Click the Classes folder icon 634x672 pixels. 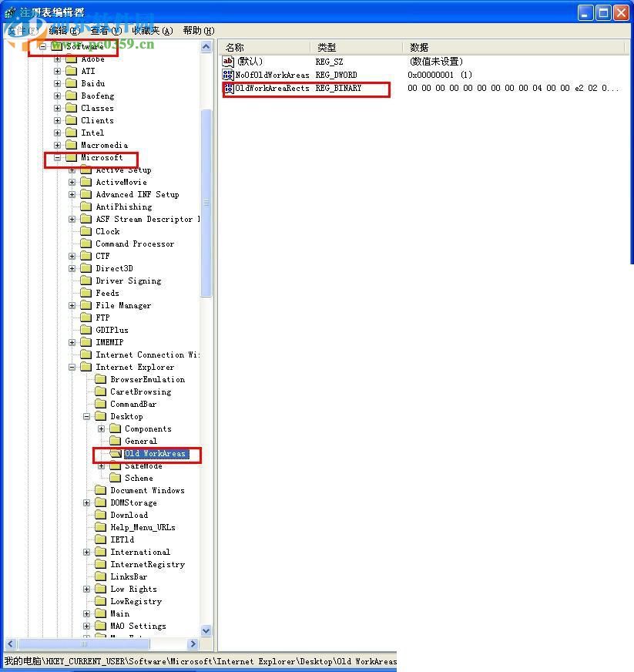pos(72,109)
